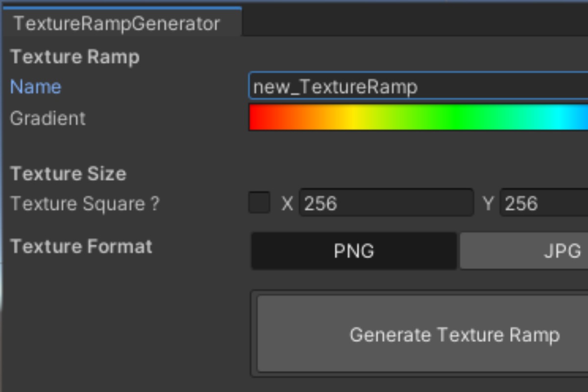Viewport: 588px width, 392px height.
Task: Select the TextureRampGenerator tab
Action: click(x=117, y=24)
